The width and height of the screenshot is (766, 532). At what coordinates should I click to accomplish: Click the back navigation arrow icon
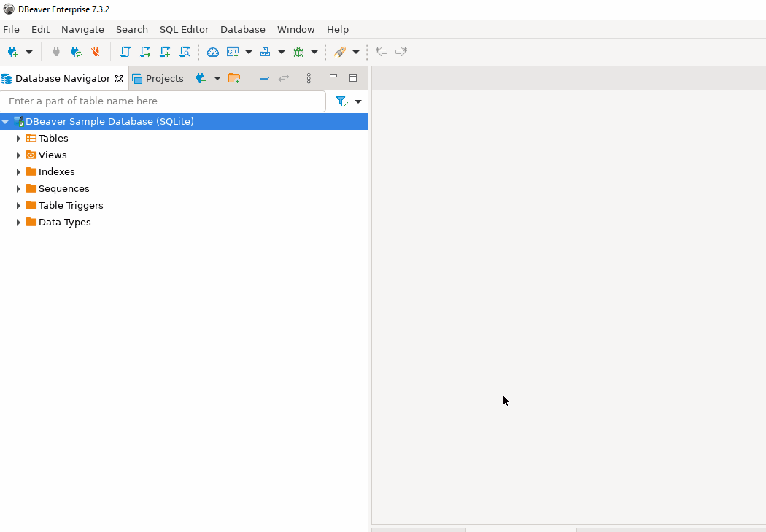(382, 52)
